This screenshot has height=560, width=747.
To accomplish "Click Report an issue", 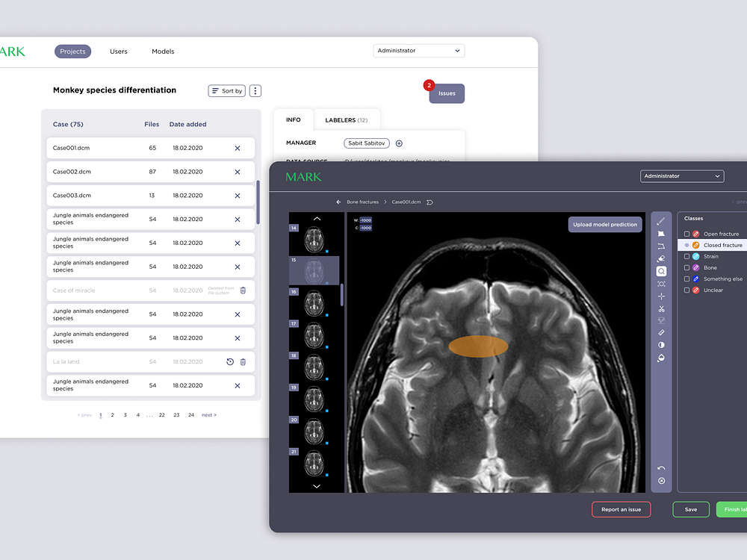I will [x=622, y=509].
